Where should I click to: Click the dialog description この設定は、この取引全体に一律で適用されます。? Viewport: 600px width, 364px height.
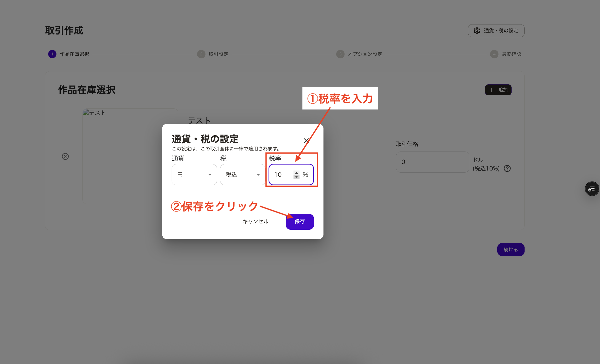226,149
